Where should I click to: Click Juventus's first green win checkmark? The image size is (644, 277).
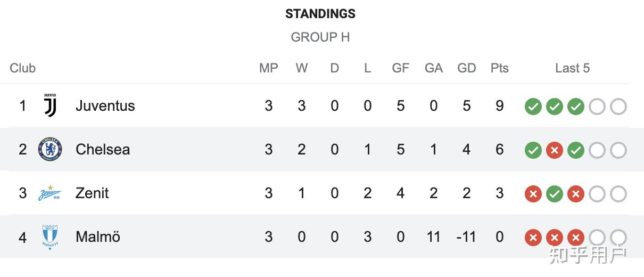coord(533,107)
